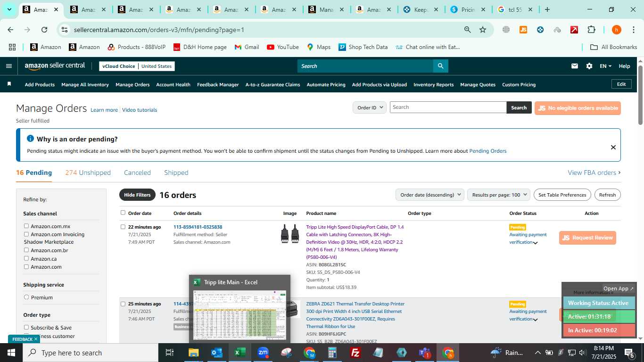Click the order search input field
644x362 pixels.
pos(448,107)
